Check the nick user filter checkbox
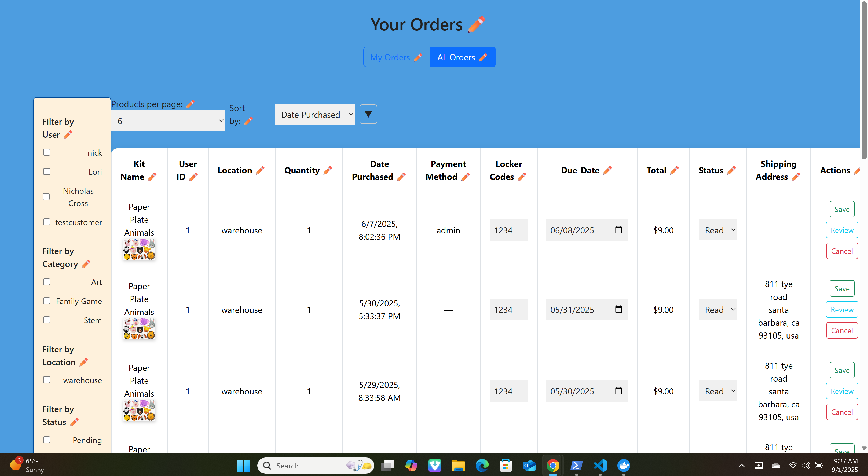The width and height of the screenshot is (868, 476). pos(47,152)
